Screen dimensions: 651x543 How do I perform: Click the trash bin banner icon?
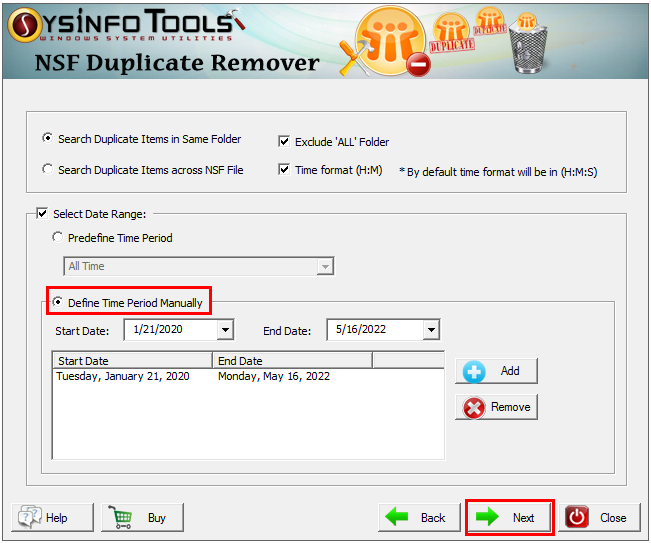tap(528, 44)
